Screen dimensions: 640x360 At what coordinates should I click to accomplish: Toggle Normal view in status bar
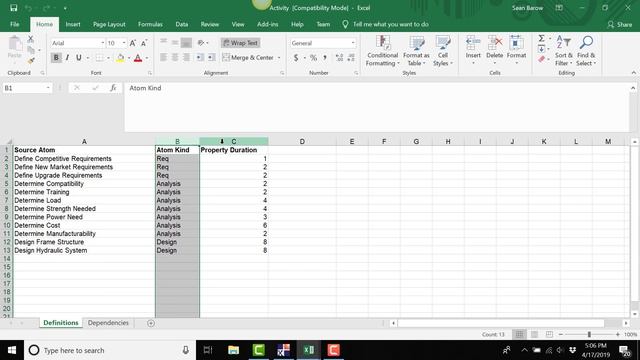(519, 334)
